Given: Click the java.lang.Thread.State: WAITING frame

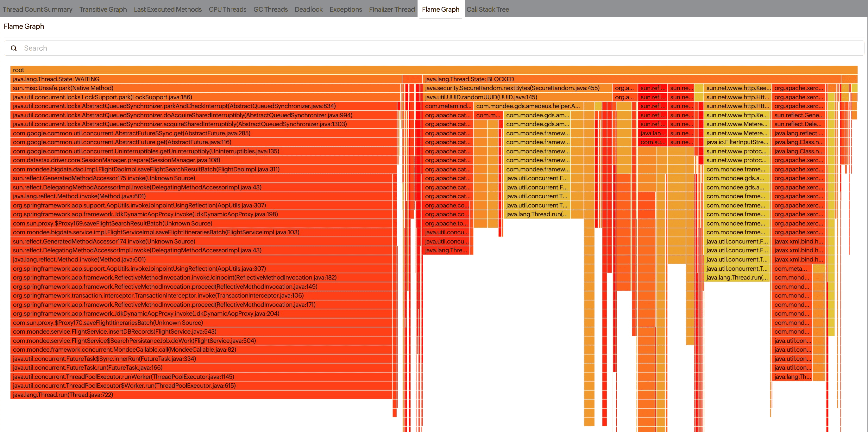Looking at the screenshot, I should tap(202, 79).
